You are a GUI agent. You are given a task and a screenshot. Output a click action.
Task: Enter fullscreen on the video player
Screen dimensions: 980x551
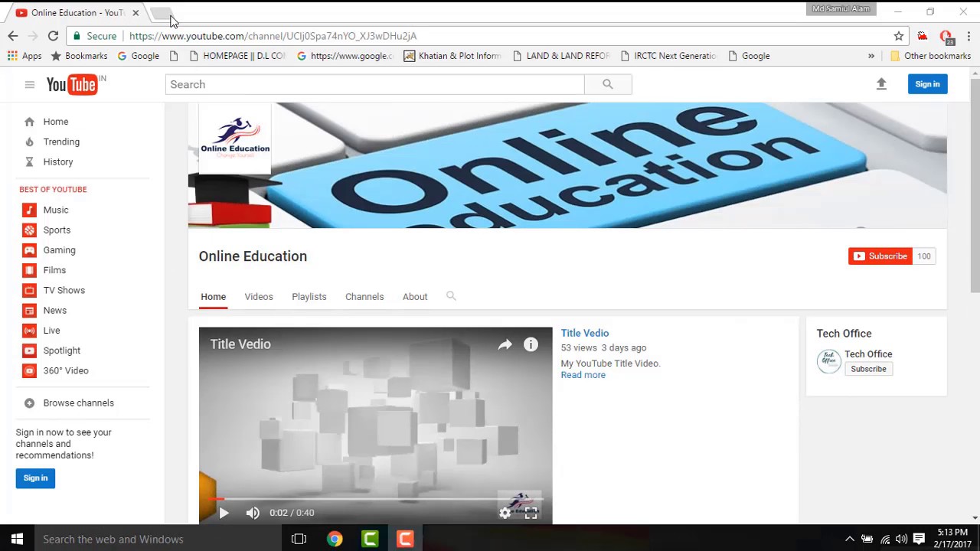[531, 514]
